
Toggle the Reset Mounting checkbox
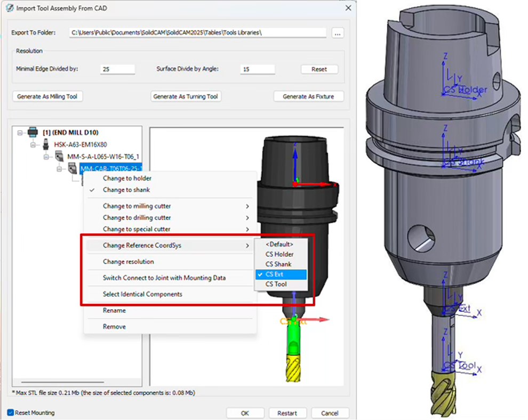click(x=11, y=413)
